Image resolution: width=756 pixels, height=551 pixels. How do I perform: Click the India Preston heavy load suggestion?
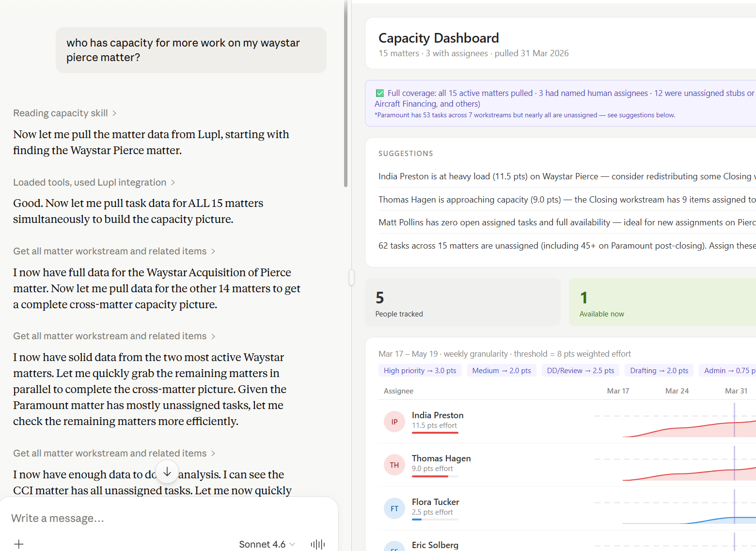pos(567,176)
